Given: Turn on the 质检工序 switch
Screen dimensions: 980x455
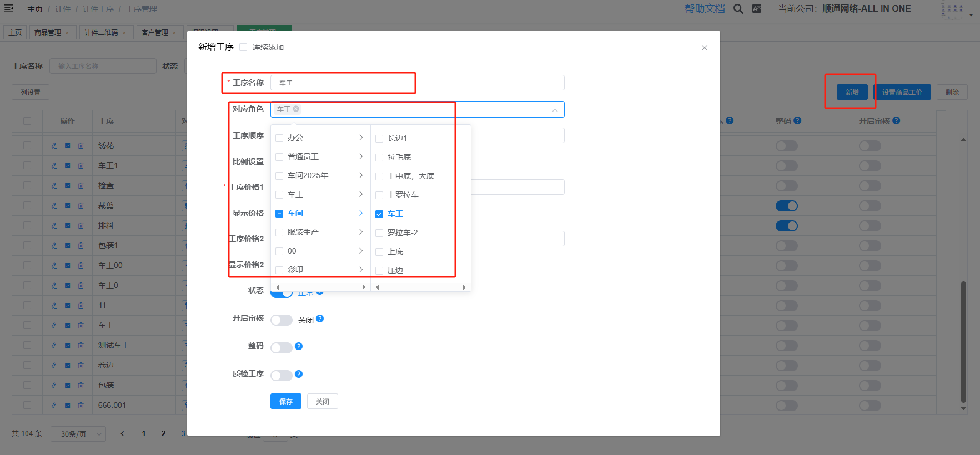Looking at the screenshot, I should click(281, 376).
